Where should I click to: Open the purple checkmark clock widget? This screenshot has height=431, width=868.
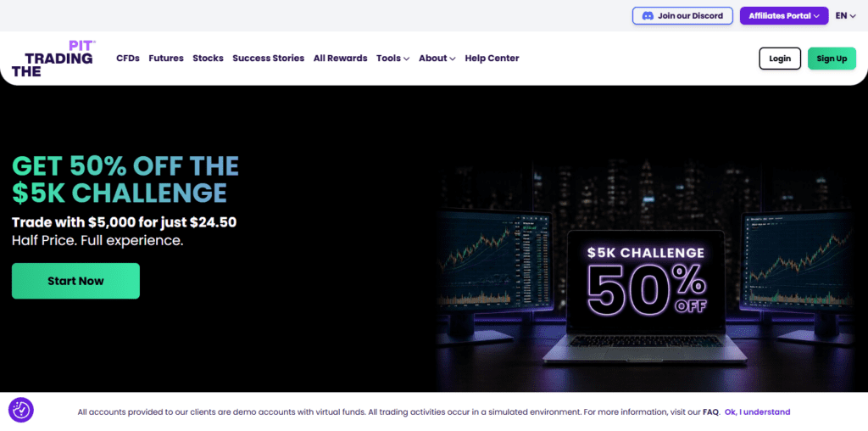click(x=21, y=411)
